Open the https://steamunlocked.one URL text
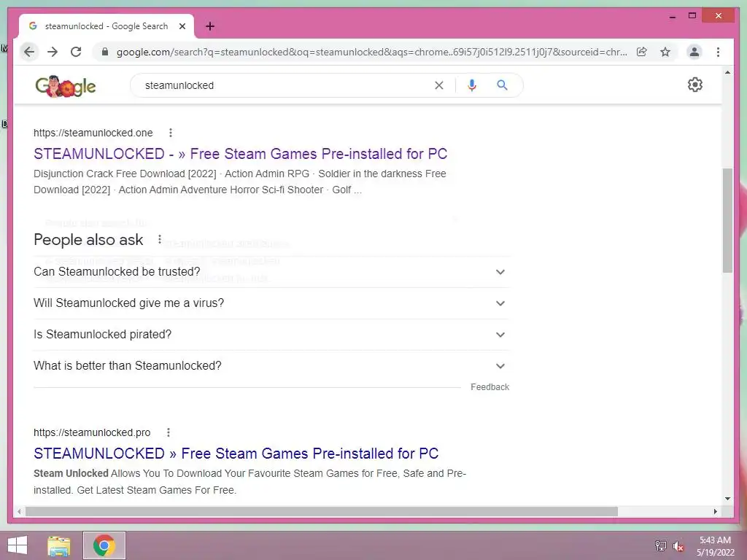This screenshot has height=560, width=747. click(93, 133)
